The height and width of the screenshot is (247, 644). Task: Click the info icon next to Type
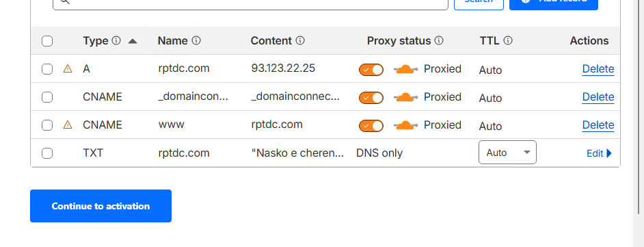click(116, 40)
